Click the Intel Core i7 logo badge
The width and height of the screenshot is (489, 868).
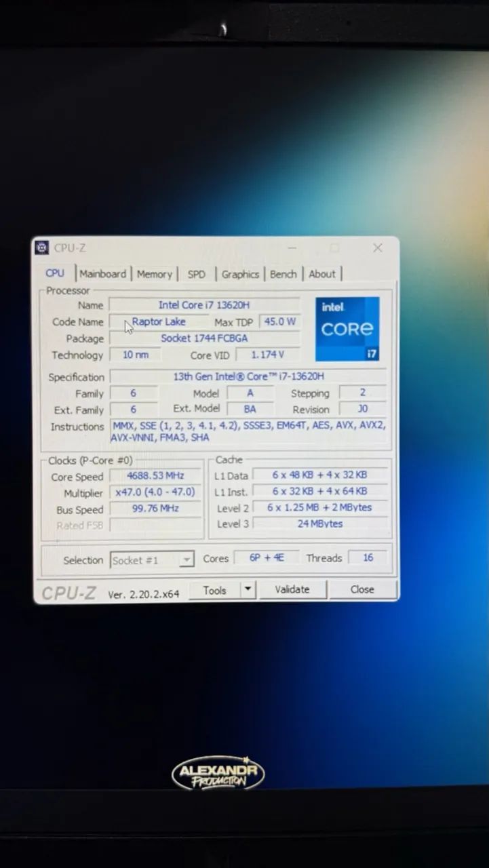(x=347, y=329)
